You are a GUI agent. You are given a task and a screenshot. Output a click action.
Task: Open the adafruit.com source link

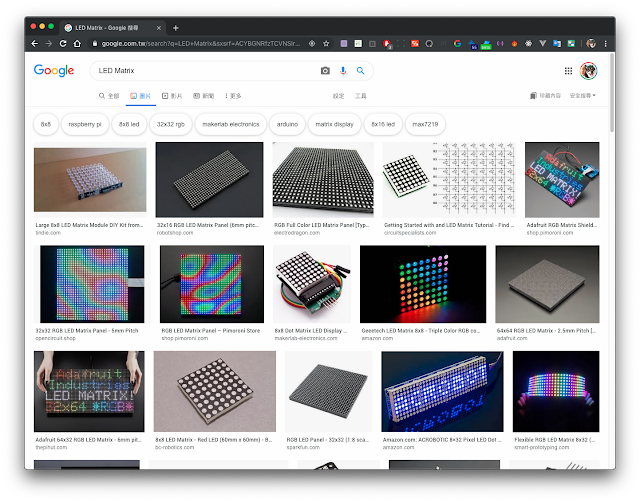click(512, 338)
